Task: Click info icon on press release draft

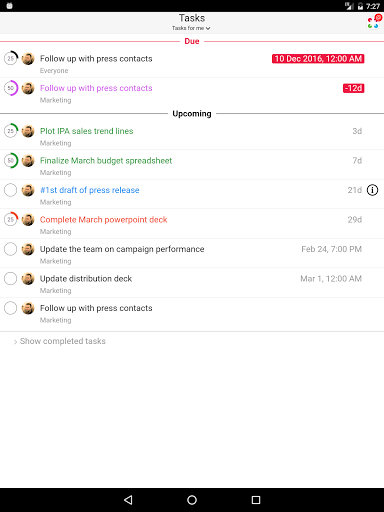Action: (x=372, y=190)
